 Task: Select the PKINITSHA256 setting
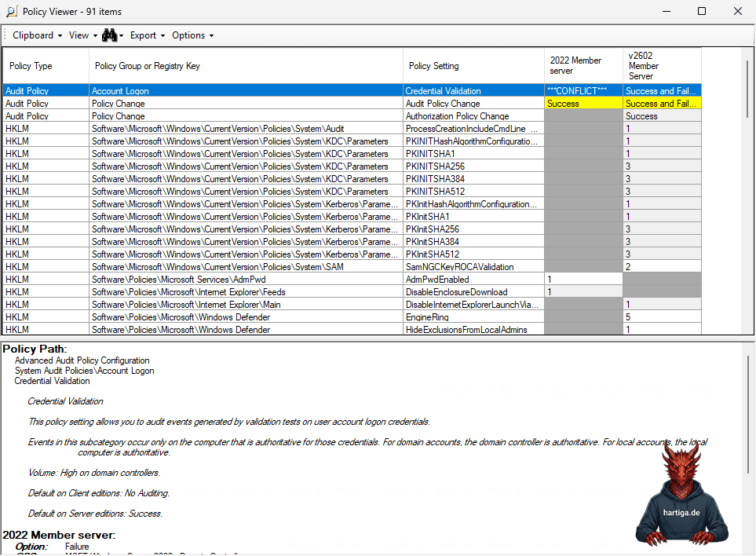coord(474,166)
